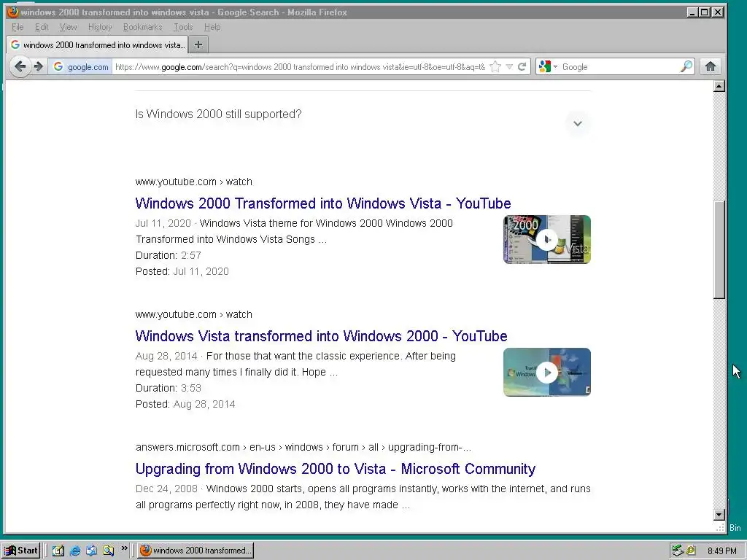Click the second system tray icon
This screenshot has width=747, height=560.
(691, 551)
